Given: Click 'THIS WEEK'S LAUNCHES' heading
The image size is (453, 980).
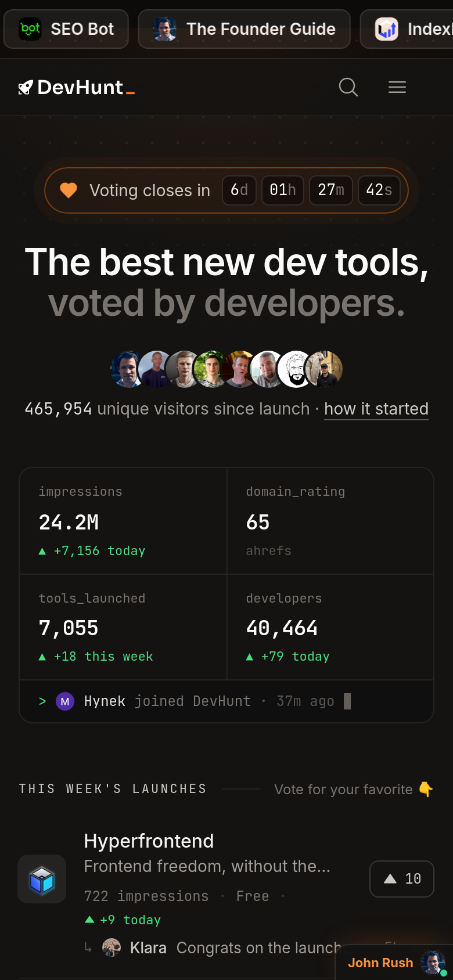Looking at the screenshot, I should pyautogui.click(x=113, y=788).
